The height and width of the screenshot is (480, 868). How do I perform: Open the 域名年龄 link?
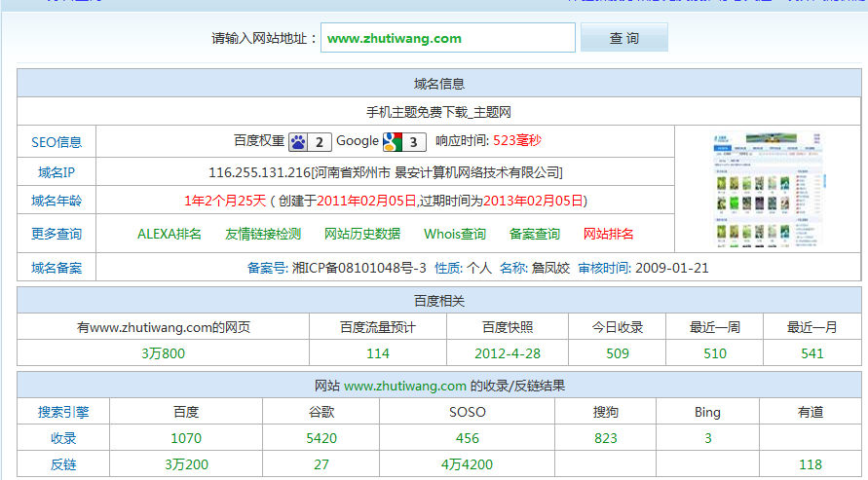pos(57,201)
